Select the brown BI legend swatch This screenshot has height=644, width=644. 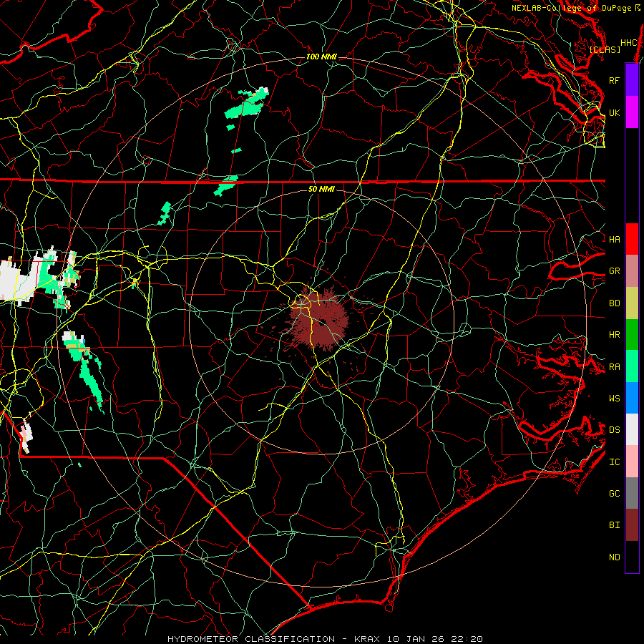pyautogui.click(x=632, y=525)
